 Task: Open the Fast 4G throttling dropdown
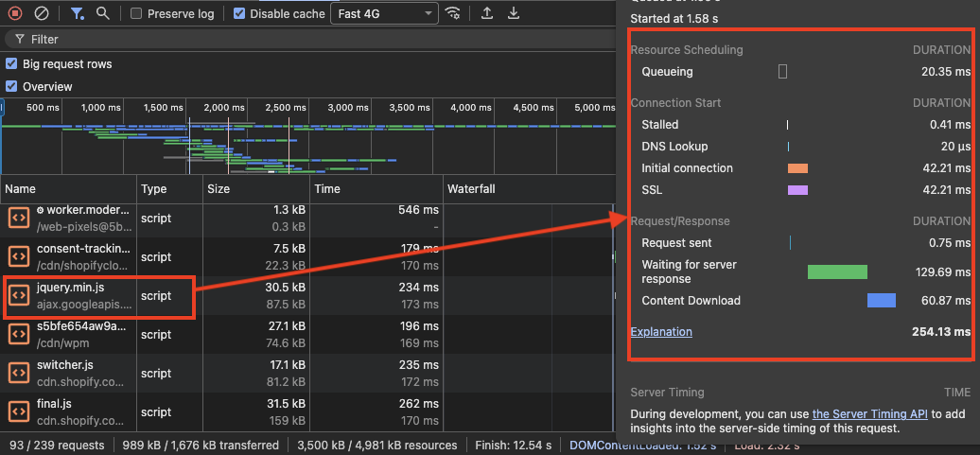coord(383,14)
